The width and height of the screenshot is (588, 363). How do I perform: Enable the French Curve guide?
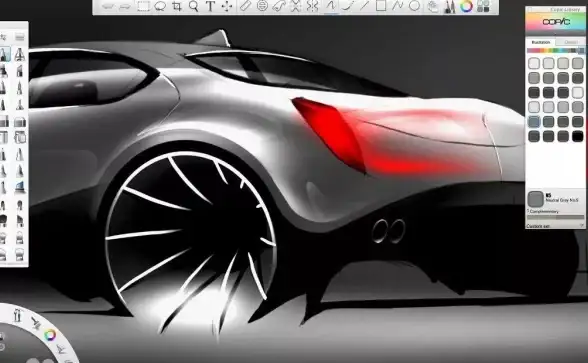(279, 6)
